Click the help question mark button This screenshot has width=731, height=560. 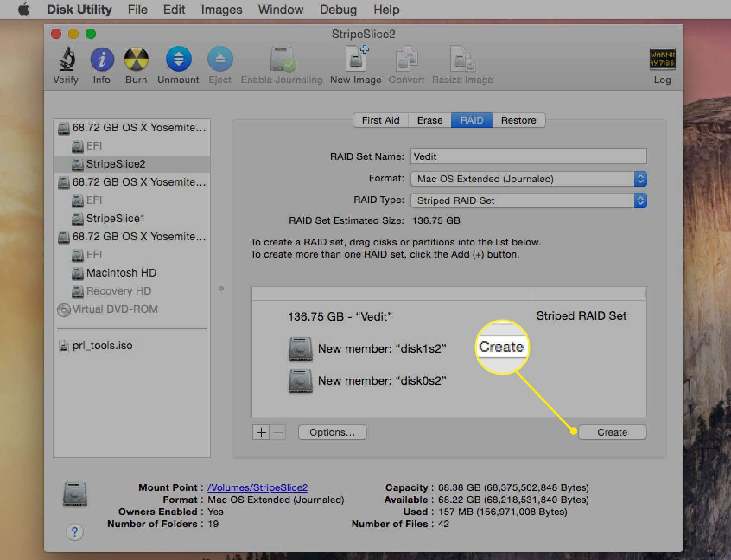[75, 531]
